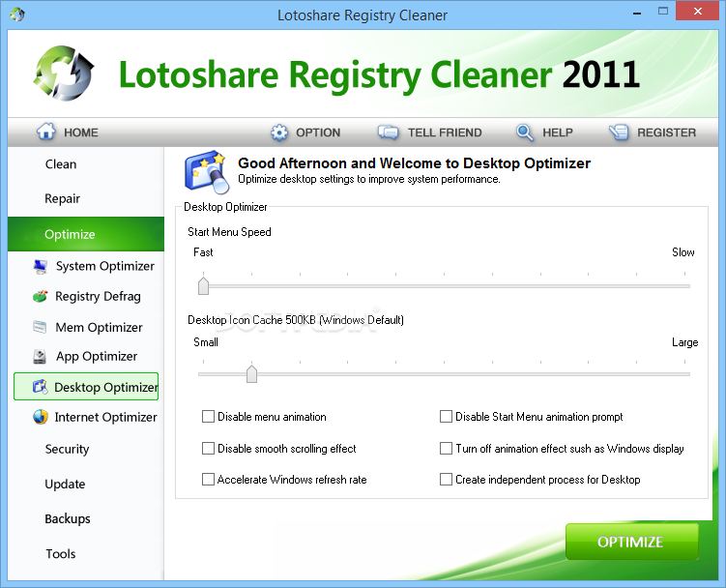Check Disable smooth scrolling effect
This screenshot has width=726, height=588.
(209, 448)
